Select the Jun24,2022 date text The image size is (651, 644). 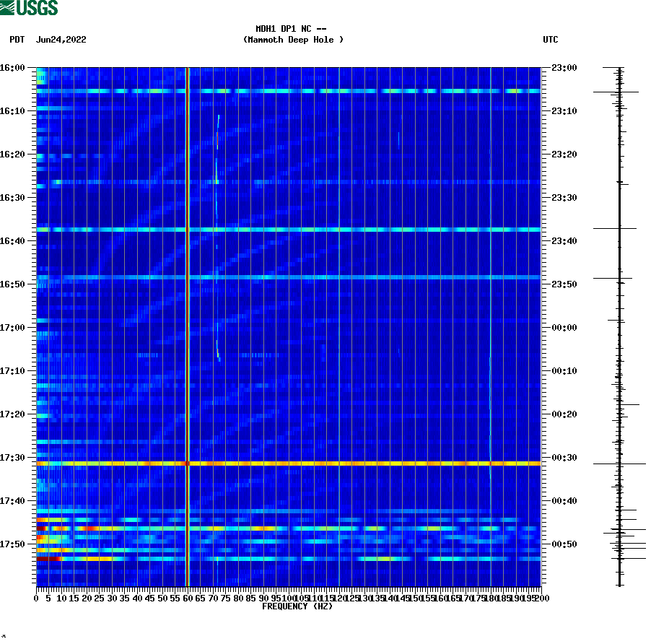click(x=61, y=40)
